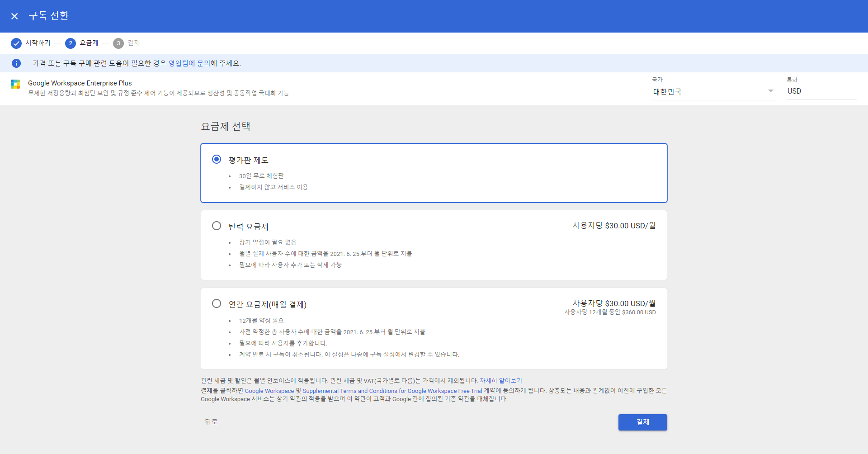Click the 구독 전환 header title

tap(49, 16)
